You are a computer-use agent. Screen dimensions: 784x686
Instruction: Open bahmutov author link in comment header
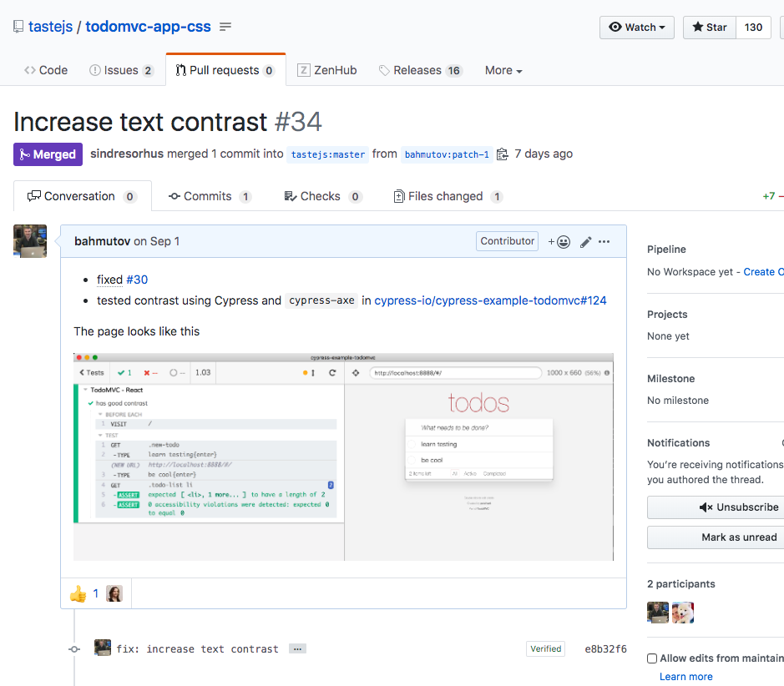pos(103,241)
